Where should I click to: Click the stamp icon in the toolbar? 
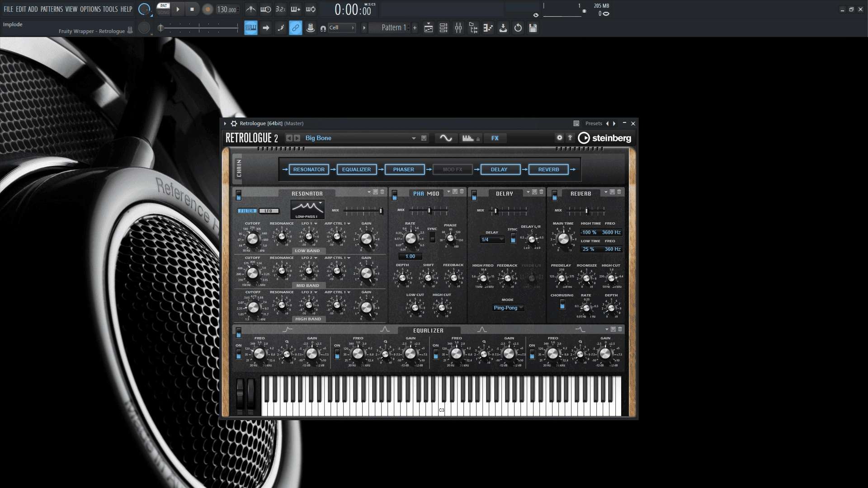click(311, 28)
